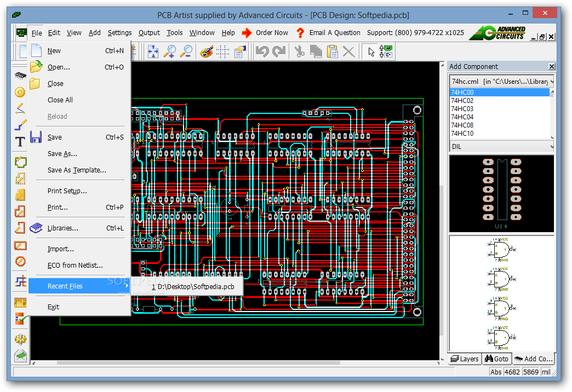Image resolution: width=572 pixels, height=392 pixels.
Task: Run the Design Rule Check tool
Action: tap(20, 319)
